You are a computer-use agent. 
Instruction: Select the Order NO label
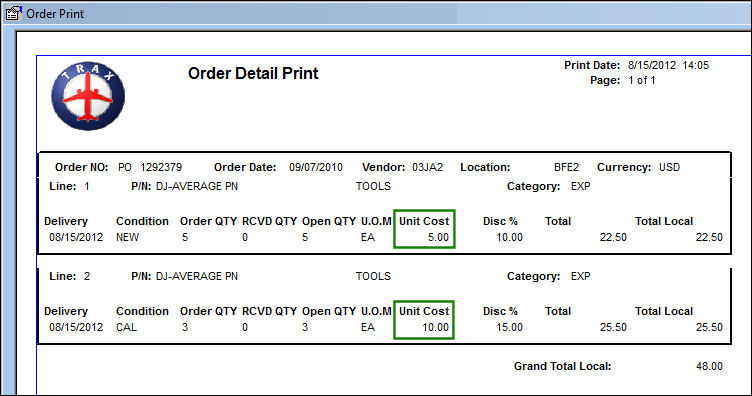point(82,167)
